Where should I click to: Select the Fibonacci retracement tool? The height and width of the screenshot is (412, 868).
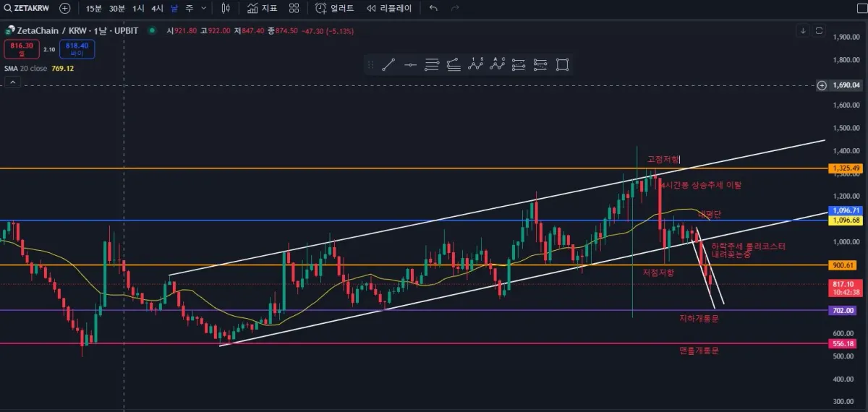point(432,65)
